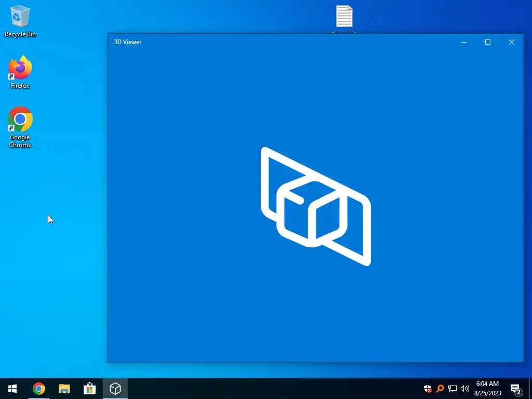
Task: Open the volume speaker tray icon
Action: tap(465, 389)
